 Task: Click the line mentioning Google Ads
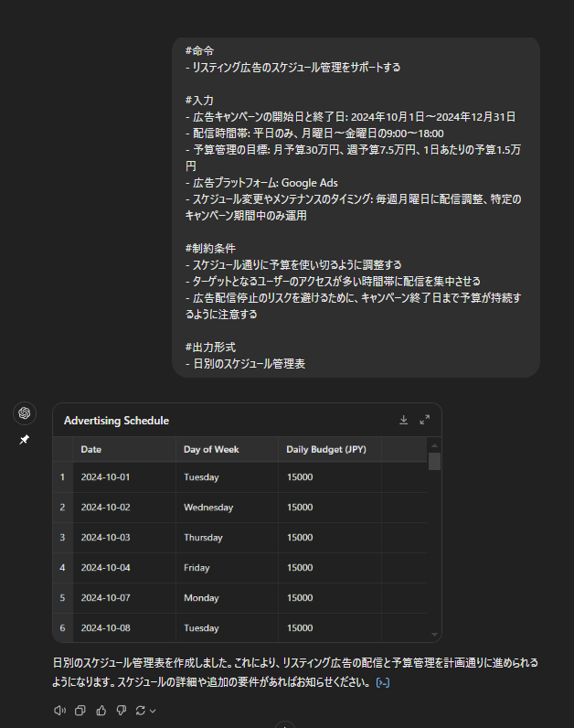[x=261, y=183]
